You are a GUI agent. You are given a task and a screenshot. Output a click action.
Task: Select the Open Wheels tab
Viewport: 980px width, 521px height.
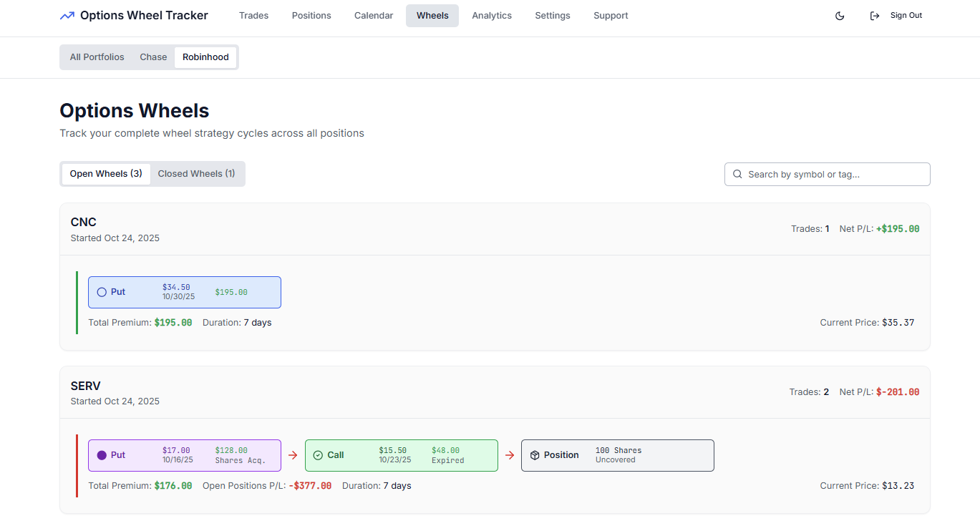[x=105, y=173]
